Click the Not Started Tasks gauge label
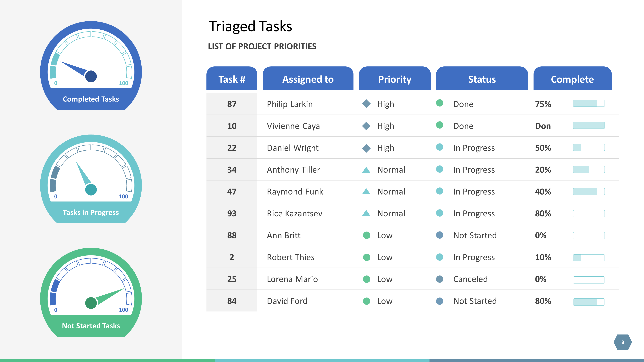The height and width of the screenshot is (362, 644). (x=91, y=326)
